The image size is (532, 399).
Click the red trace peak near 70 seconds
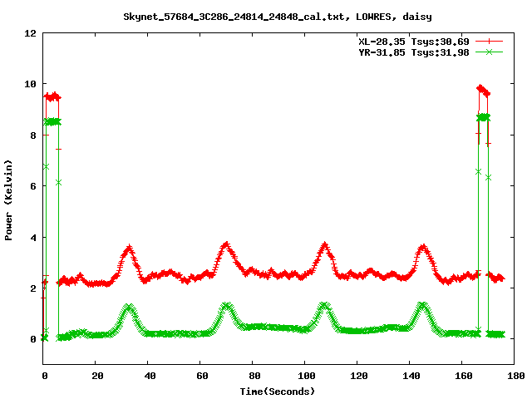point(226,245)
